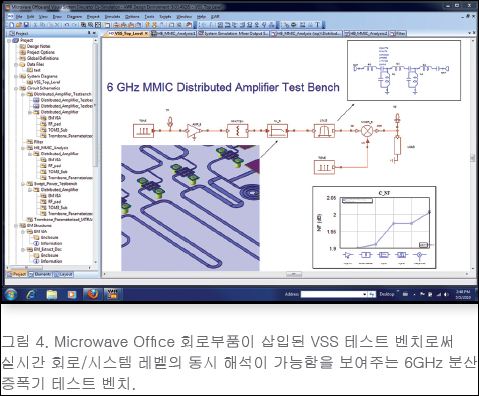Click the taskbar Address input field
The width and height of the screenshot is (479, 396).
(334, 294)
